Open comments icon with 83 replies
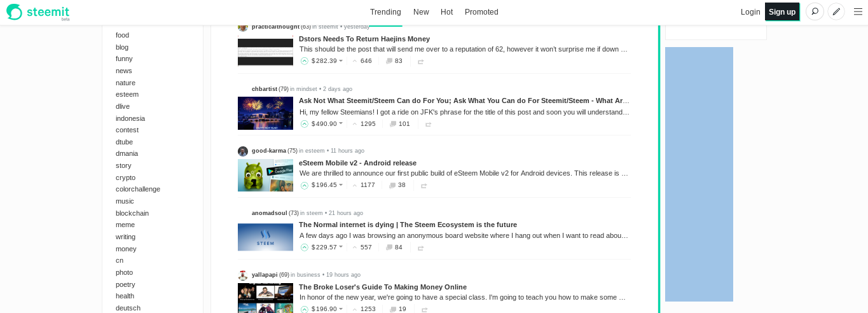The width and height of the screenshot is (868, 313). tap(389, 61)
